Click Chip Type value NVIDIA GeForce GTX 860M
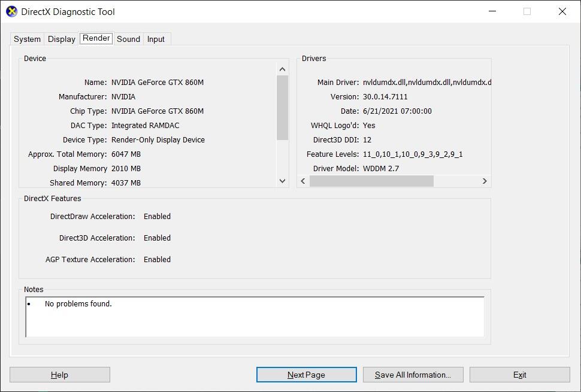 [x=158, y=111]
